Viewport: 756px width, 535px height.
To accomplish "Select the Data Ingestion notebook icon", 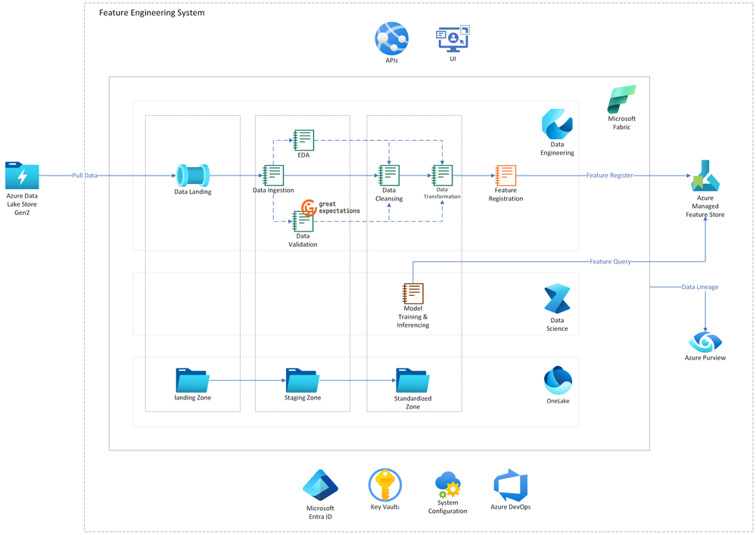I will (273, 176).
